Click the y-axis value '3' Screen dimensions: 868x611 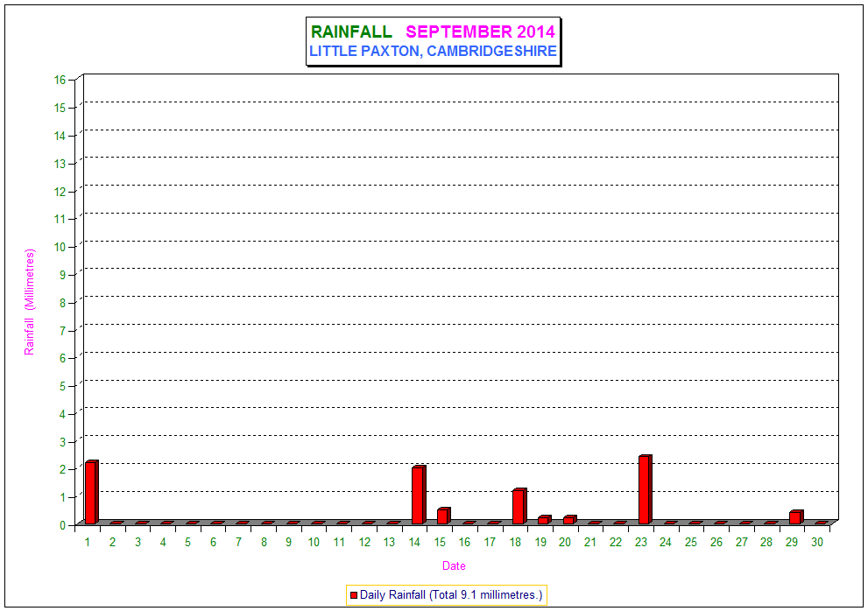tap(62, 442)
